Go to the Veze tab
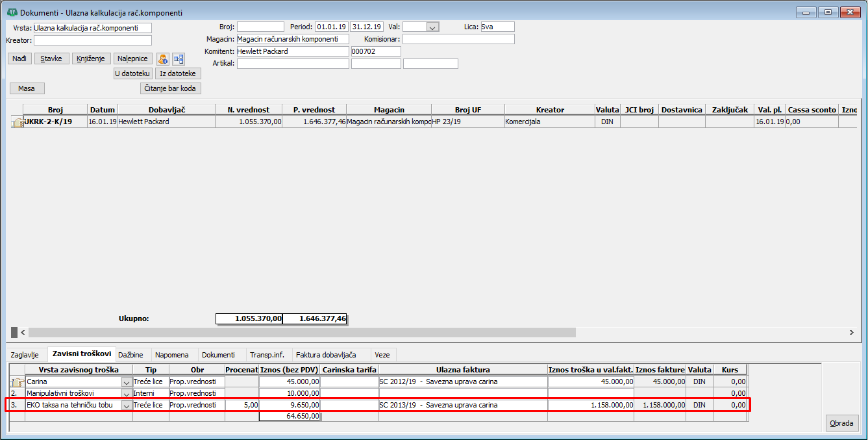The image size is (868, 440). [x=382, y=355]
